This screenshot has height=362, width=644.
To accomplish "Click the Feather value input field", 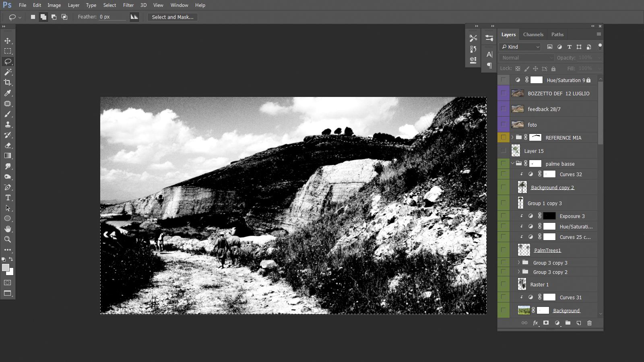I will point(112,17).
